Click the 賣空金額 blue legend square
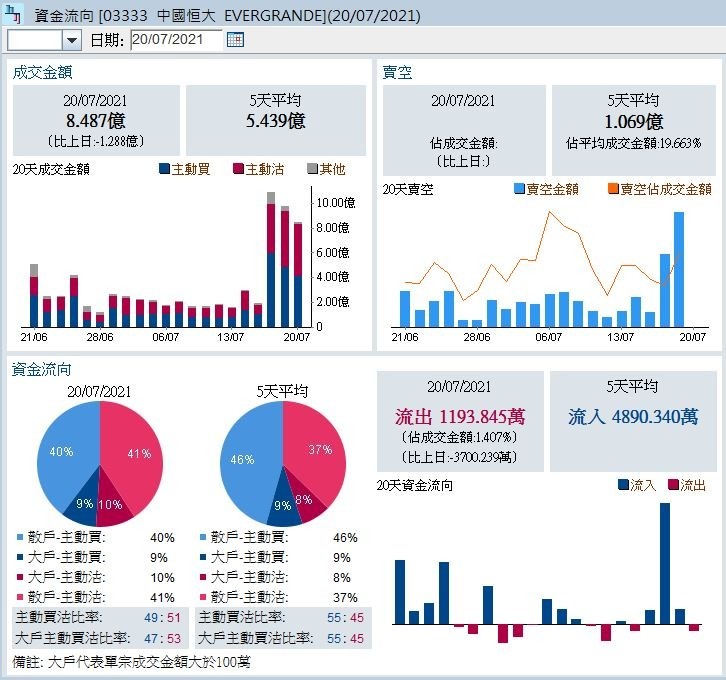Image resolution: width=726 pixels, height=680 pixels. [x=519, y=189]
